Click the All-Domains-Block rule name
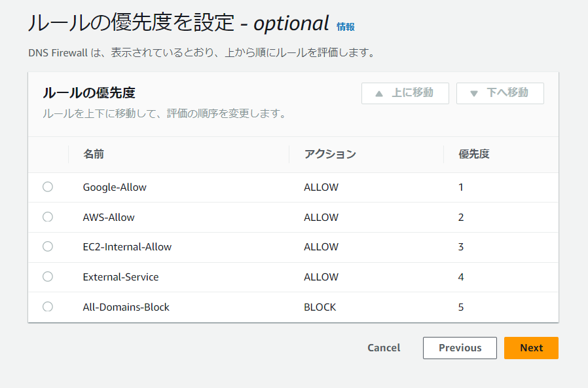 126,307
